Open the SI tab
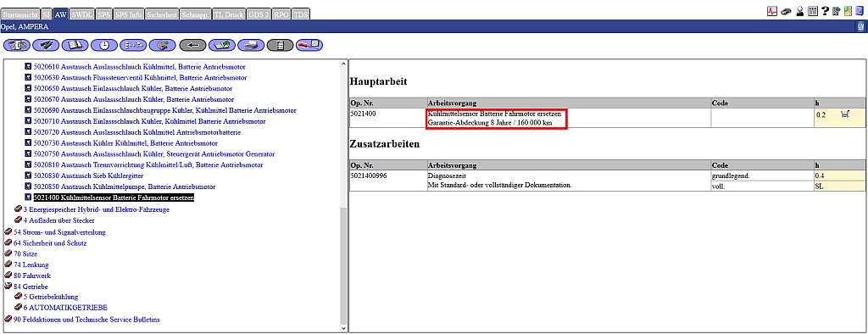This screenshot has width=868, height=334. 47,15
